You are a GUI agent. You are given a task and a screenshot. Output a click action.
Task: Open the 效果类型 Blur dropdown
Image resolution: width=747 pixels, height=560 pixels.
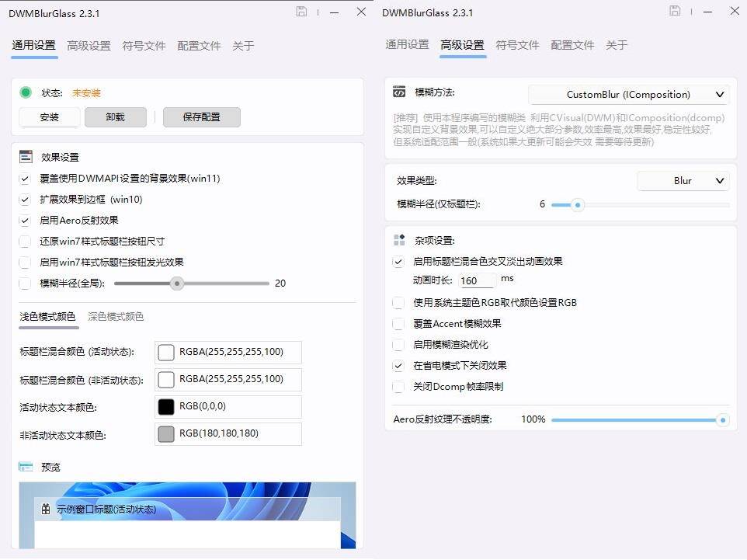click(x=683, y=181)
